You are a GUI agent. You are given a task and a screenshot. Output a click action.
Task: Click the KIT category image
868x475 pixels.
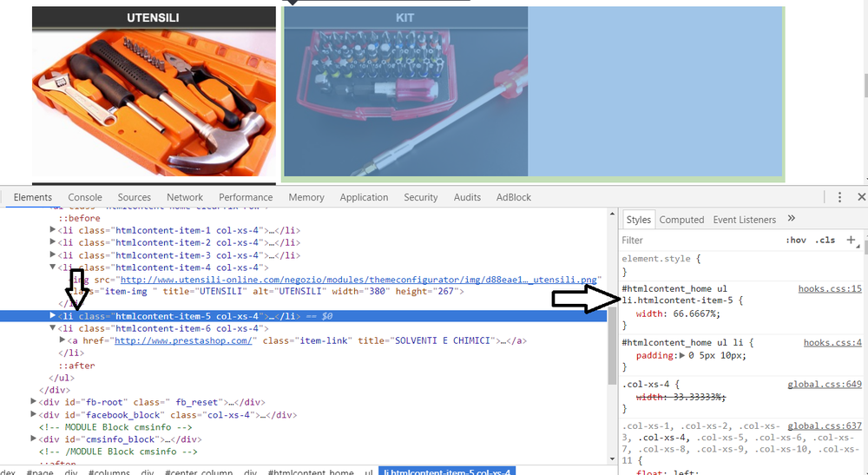tap(404, 102)
